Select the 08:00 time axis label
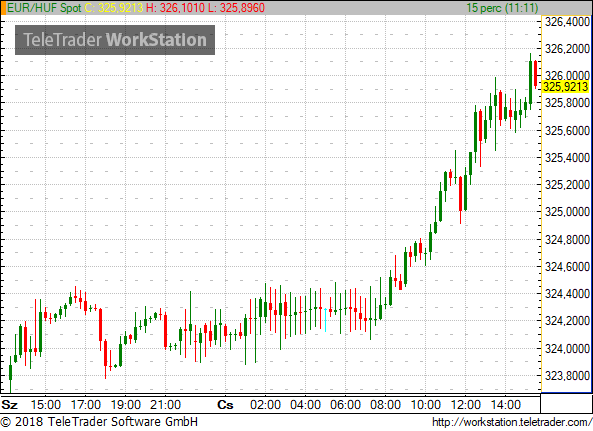This screenshot has width=593, height=431. tap(385, 405)
